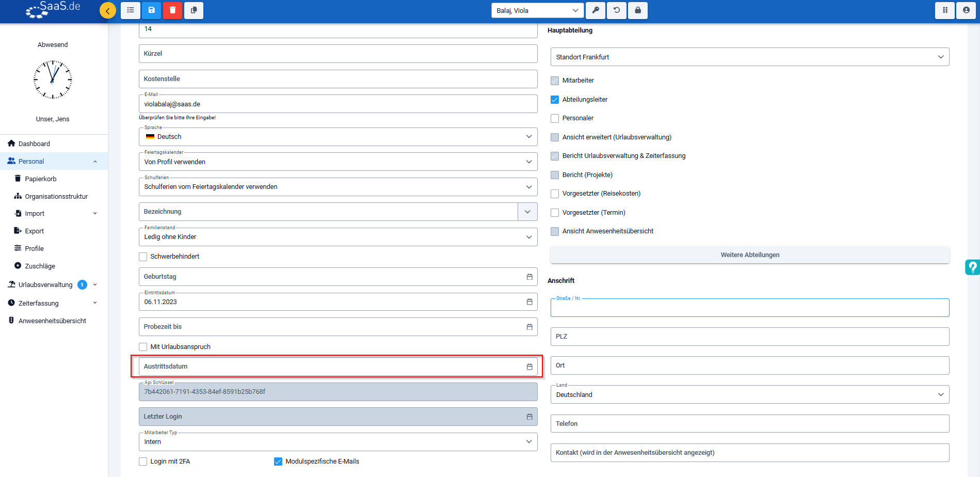Open the employee selector Balaj, Viola

coord(537,10)
